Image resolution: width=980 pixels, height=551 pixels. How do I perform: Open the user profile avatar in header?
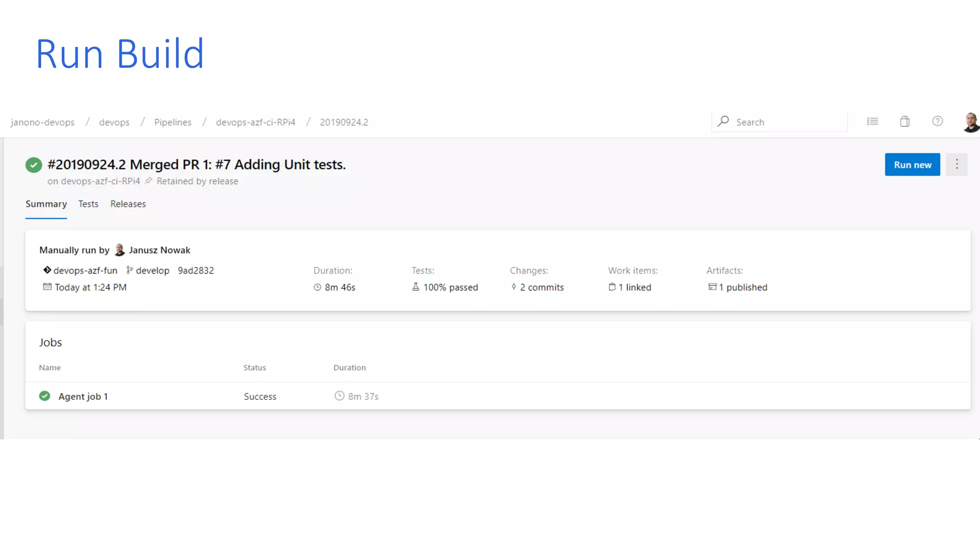[970, 122]
